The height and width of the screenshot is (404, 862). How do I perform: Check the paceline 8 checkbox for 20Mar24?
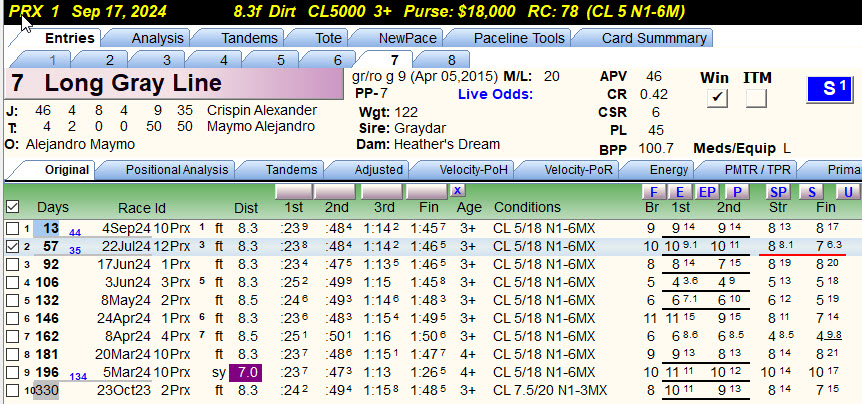pyautogui.click(x=12, y=355)
